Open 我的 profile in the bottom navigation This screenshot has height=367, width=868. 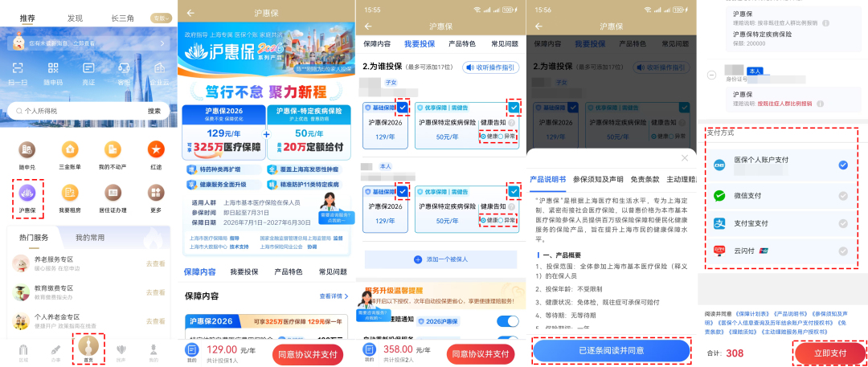tap(154, 353)
